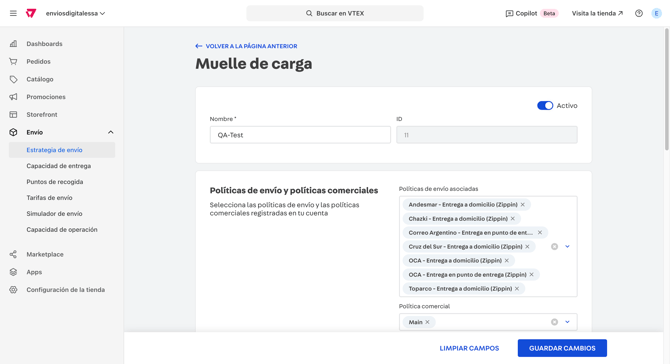Click the Storefront layout icon
The height and width of the screenshot is (364, 670).
[x=13, y=114]
